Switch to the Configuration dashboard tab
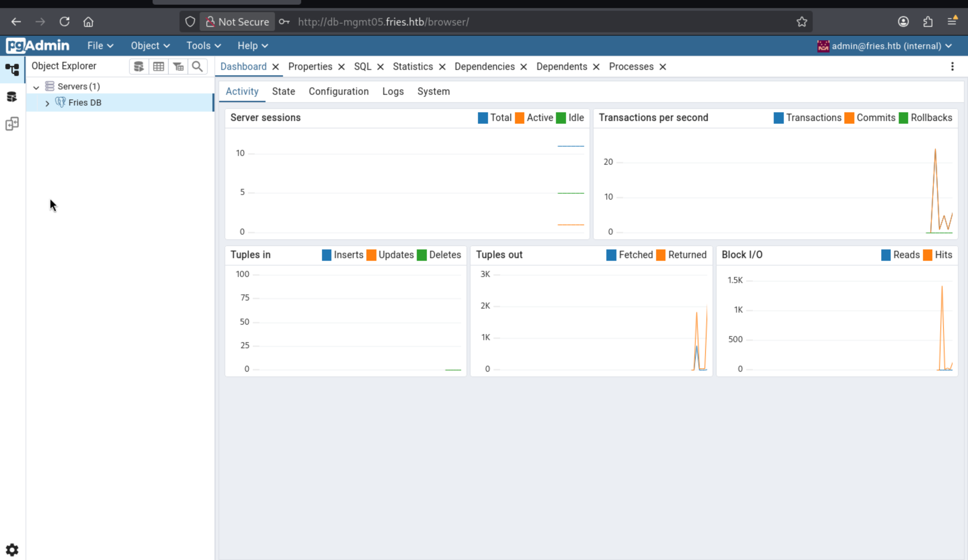Image resolution: width=968 pixels, height=560 pixels. point(338,91)
